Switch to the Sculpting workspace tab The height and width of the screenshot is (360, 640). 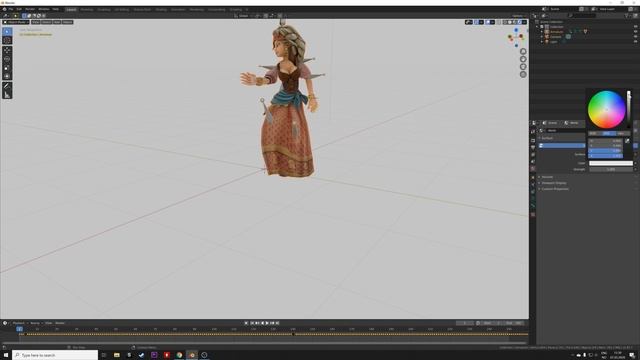coord(104,9)
